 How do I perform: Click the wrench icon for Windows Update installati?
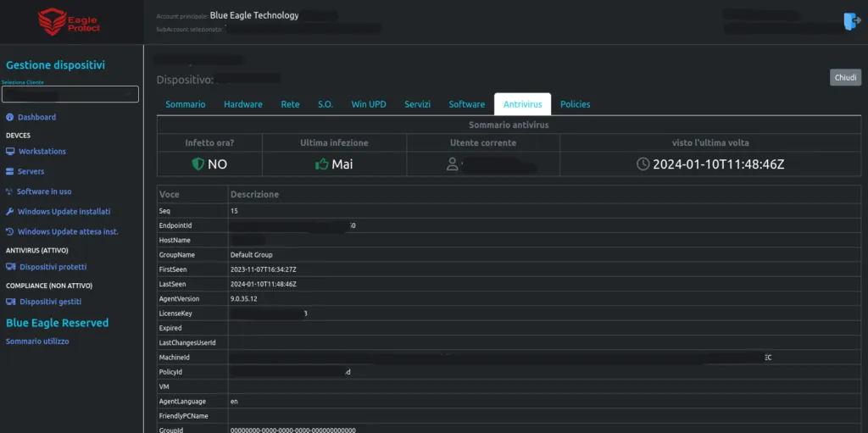click(10, 212)
